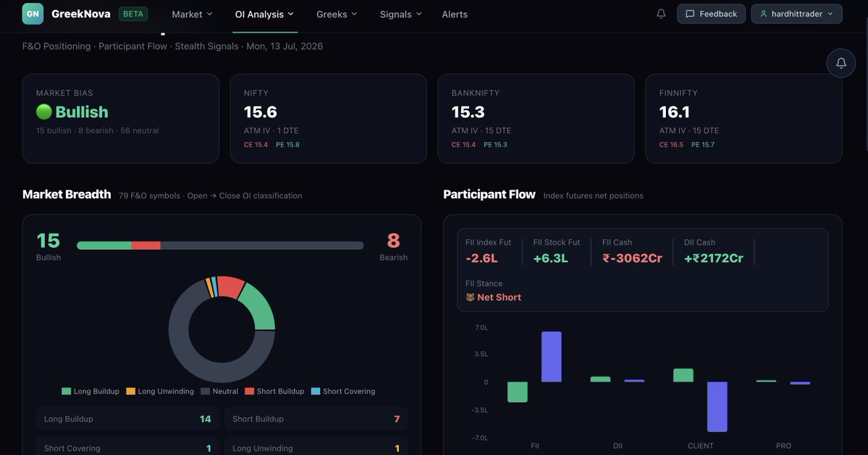Select the Long Unwinding 1 row
The height and width of the screenshot is (455, 868).
(x=316, y=447)
